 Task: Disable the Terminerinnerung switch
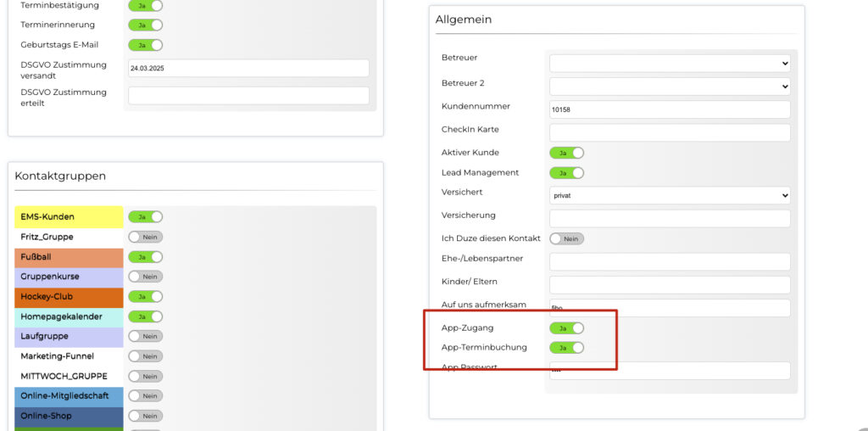pyautogui.click(x=145, y=25)
